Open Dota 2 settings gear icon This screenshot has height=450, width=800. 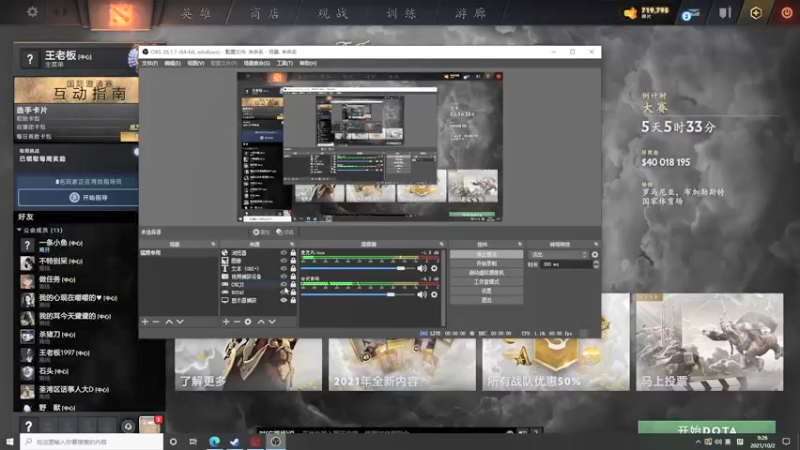pyautogui.click(x=32, y=11)
